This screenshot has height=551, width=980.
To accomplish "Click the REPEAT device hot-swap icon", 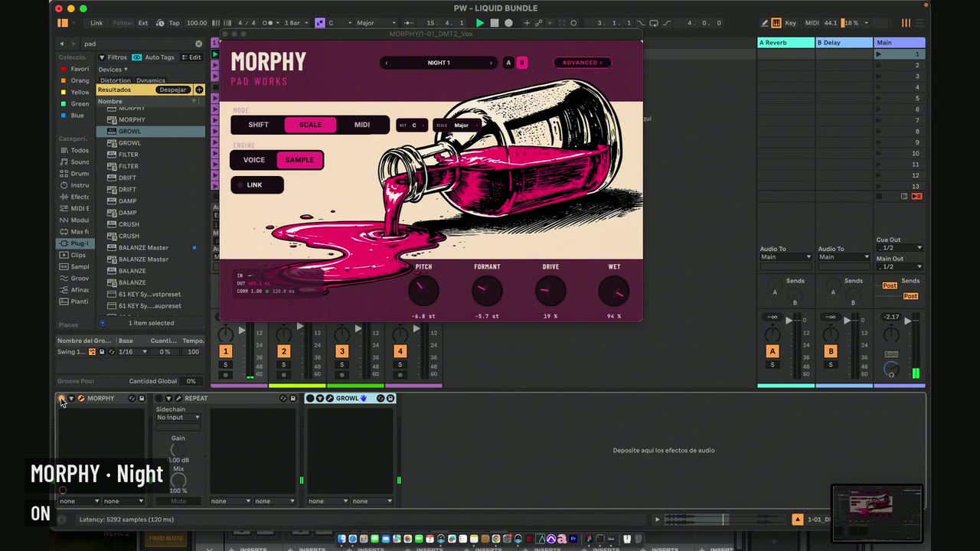I will 283,398.
